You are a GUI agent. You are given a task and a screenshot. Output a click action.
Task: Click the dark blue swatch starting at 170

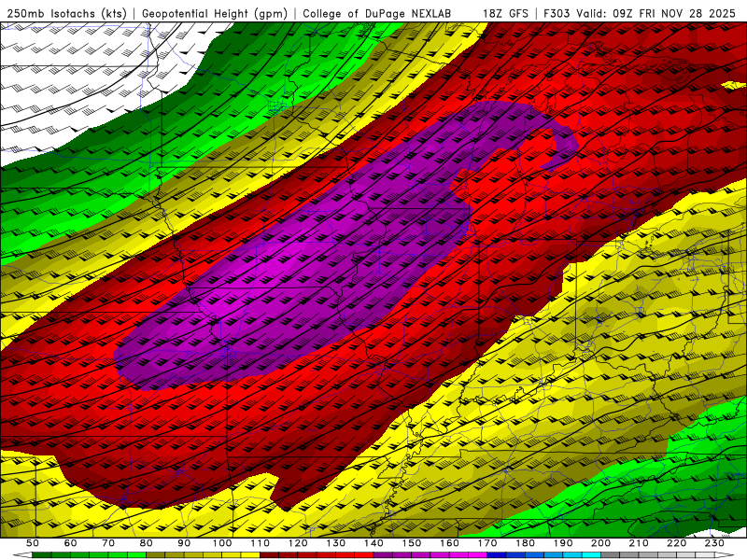(x=497, y=555)
